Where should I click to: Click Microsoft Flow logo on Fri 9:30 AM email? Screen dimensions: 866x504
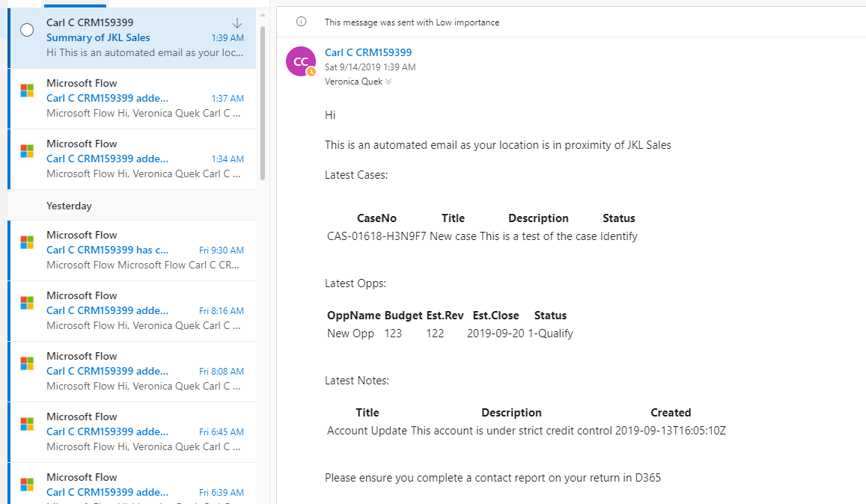[27, 242]
